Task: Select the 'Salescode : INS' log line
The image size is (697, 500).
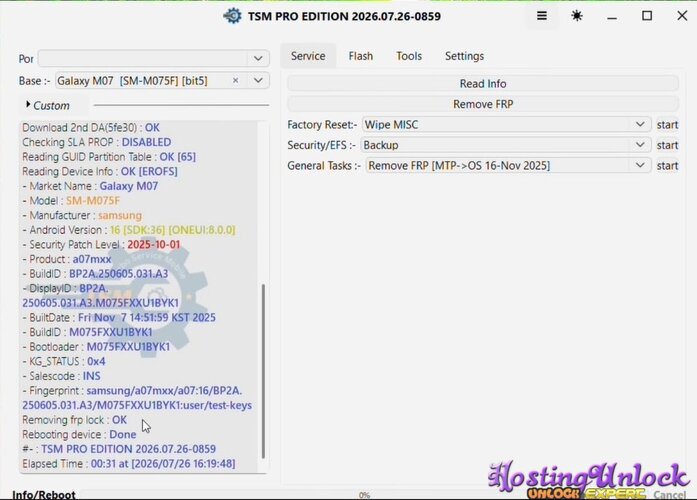Action: 61,376
